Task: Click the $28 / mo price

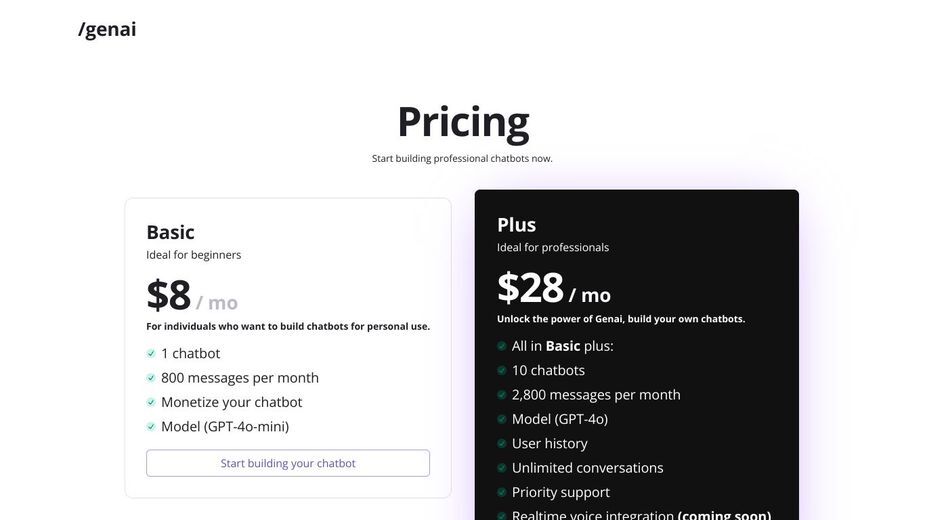Action: click(554, 289)
